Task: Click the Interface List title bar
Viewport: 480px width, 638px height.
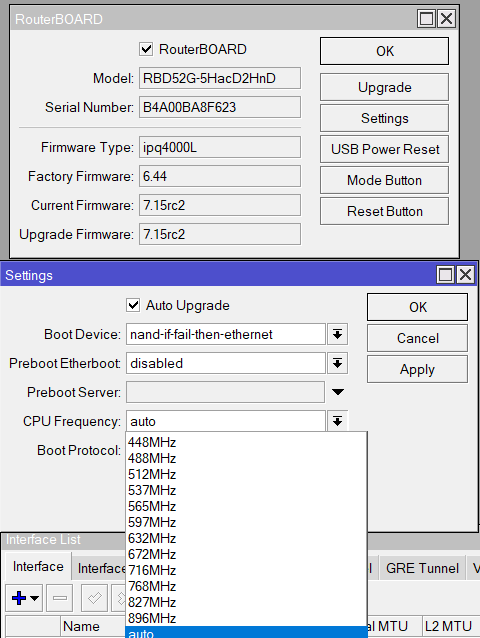Action: (x=63, y=540)
